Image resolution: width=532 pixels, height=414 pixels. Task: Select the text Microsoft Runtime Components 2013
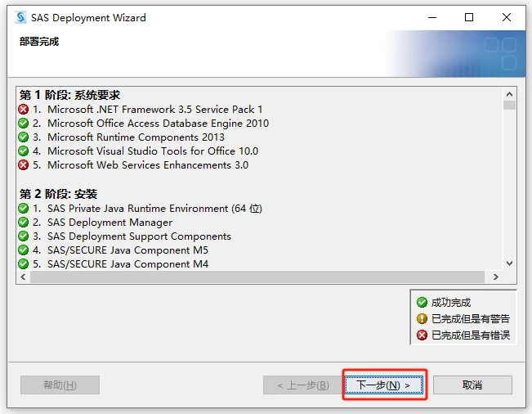pos(136,137)
